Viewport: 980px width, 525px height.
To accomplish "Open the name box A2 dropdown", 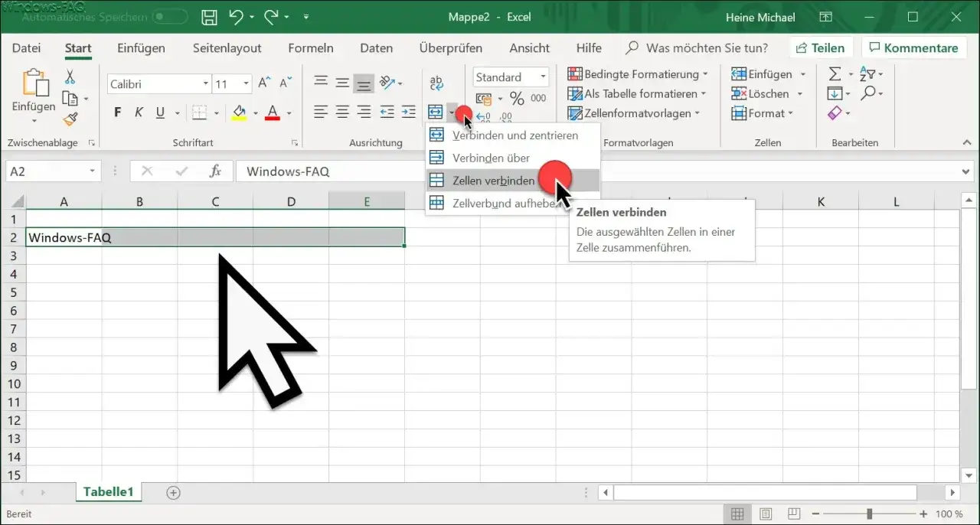I will click(93, 171).
